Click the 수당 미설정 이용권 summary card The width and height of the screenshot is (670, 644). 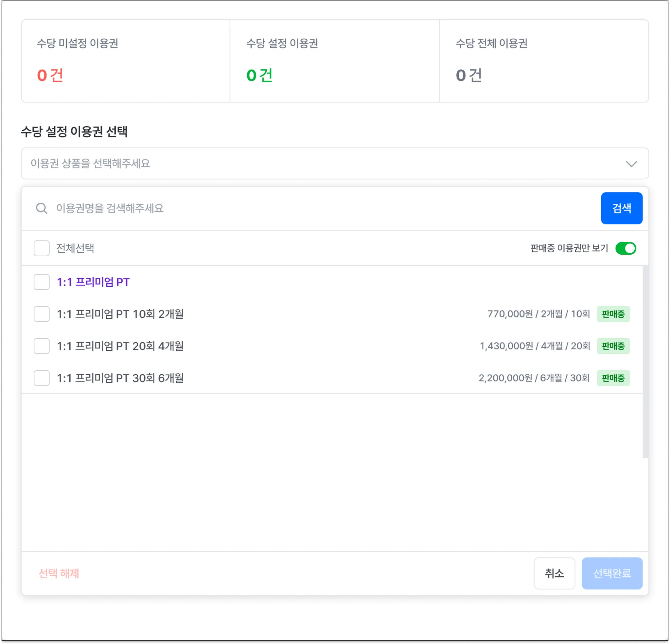tap(125, 61)
